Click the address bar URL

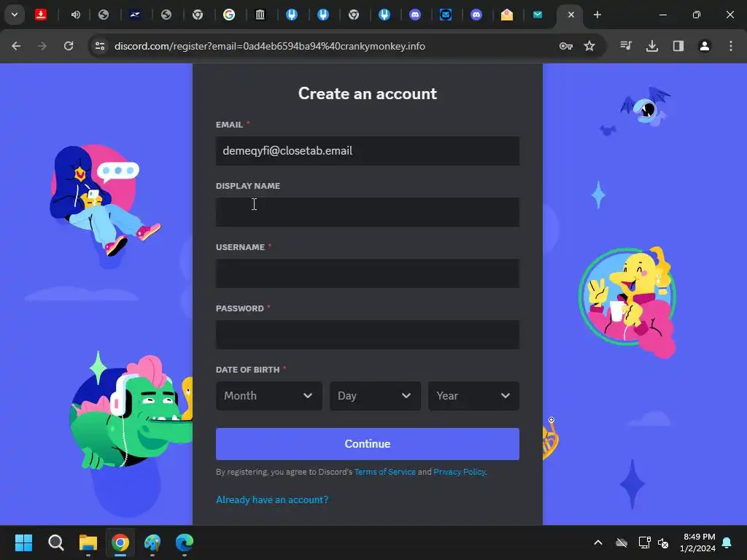pyautogui.click(x=270, y=46)
